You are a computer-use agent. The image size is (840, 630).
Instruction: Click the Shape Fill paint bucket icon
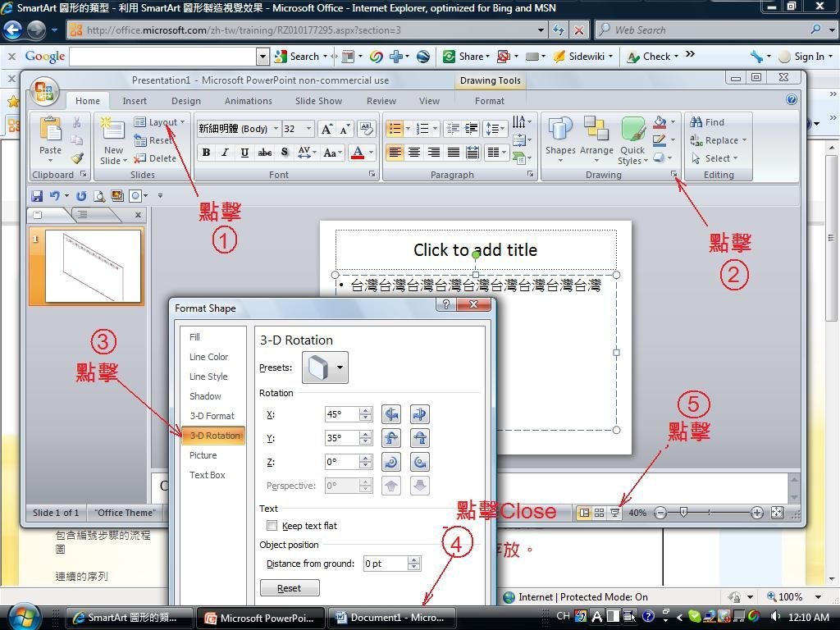click(x=660, y=123)
